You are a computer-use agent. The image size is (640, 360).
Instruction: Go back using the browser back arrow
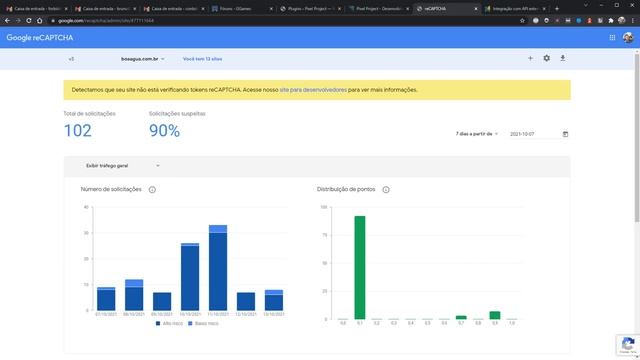(7, 20)
